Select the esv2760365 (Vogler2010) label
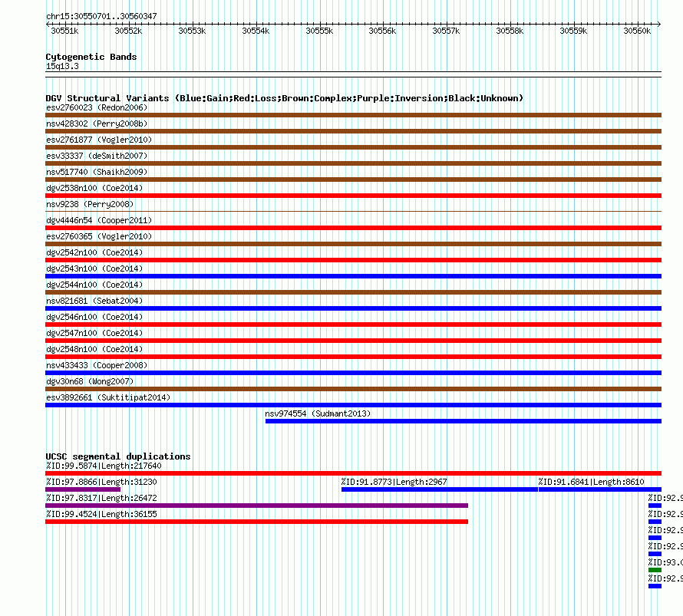 99,236
